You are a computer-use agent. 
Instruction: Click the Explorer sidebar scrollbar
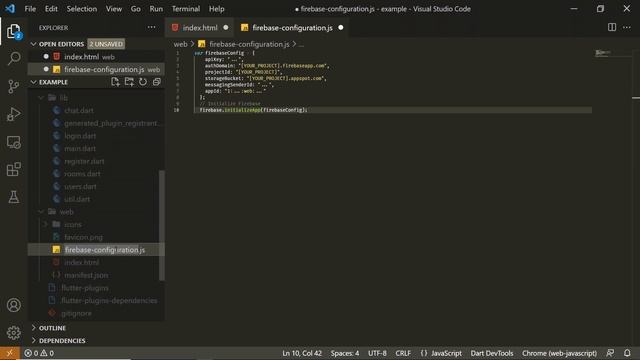coord(162,225)
